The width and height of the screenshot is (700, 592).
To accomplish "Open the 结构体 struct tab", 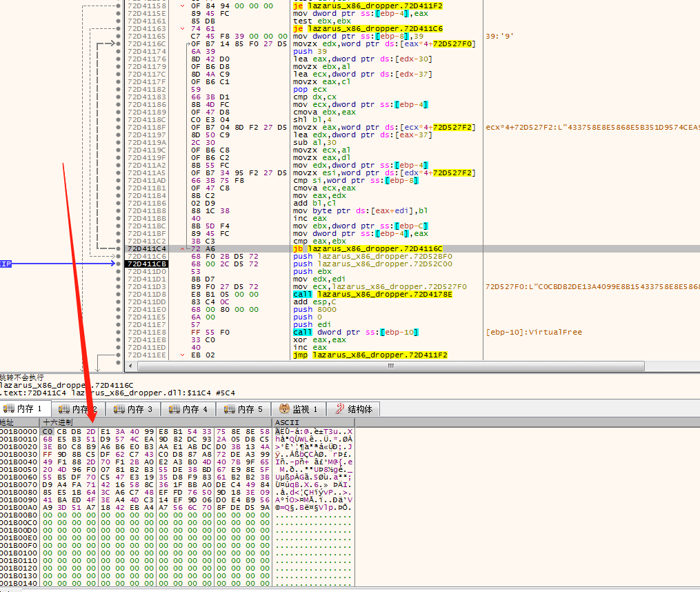I will [x=353, y=409].
